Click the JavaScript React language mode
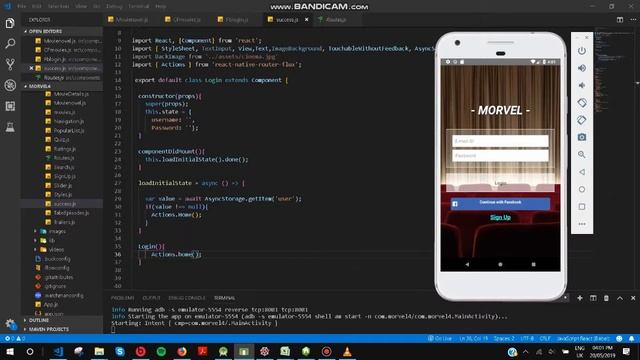 (x=583, y=338)
